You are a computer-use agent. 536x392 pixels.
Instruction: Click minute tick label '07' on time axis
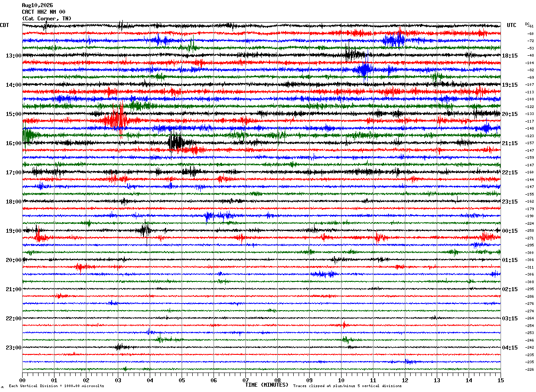245,380
